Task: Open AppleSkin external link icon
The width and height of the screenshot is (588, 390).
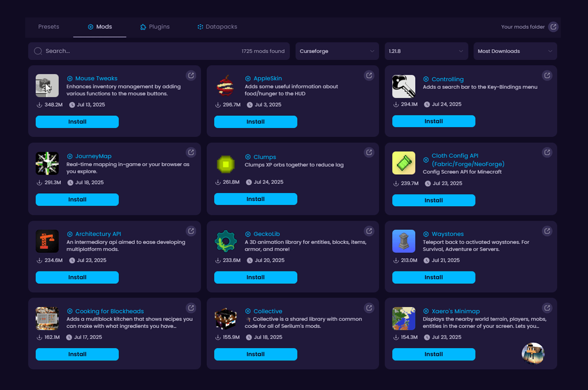Action: pyautogui.click(x=369, y=75)
